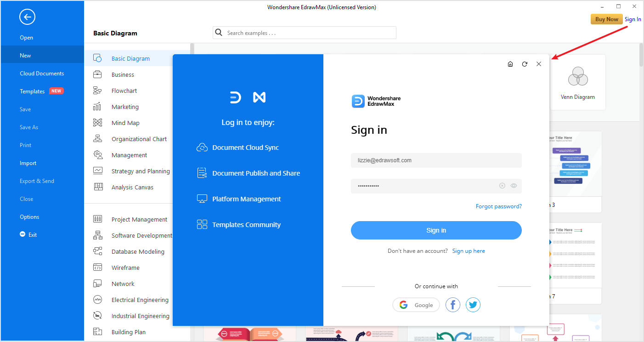
Task: Click the refresh icon in sign-in dialog
Action: (x=525, y=64)
